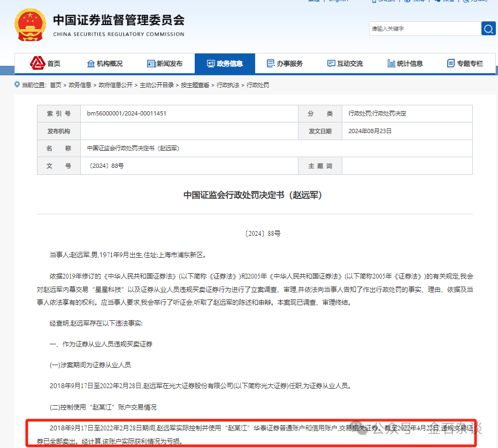Click the bar chart icon beside 统计信息
The image size is (498, 448).
tap(392, 64)
